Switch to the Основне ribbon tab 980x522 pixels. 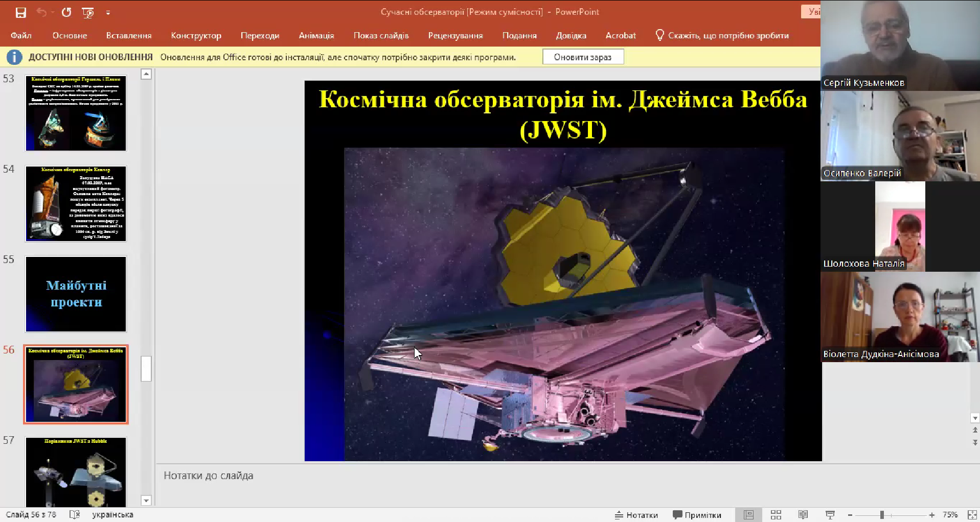tap(70, 35)
